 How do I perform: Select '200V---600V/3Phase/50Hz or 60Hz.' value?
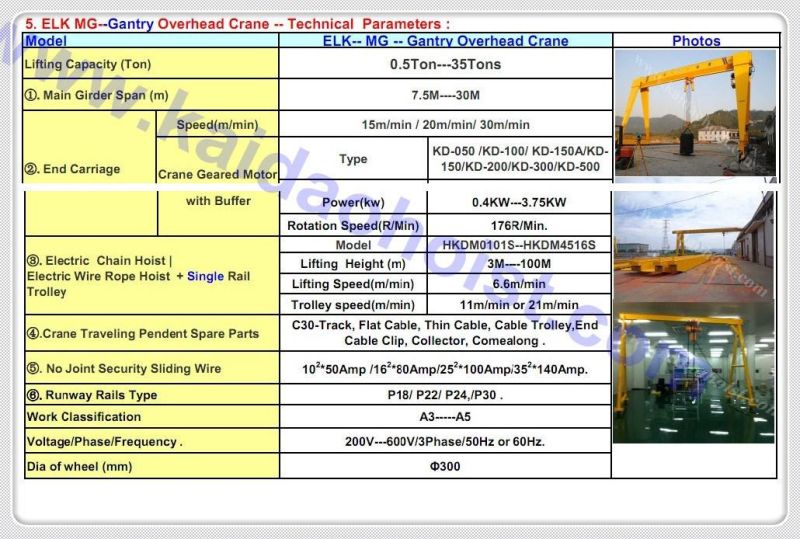click(x=445, y=442)
